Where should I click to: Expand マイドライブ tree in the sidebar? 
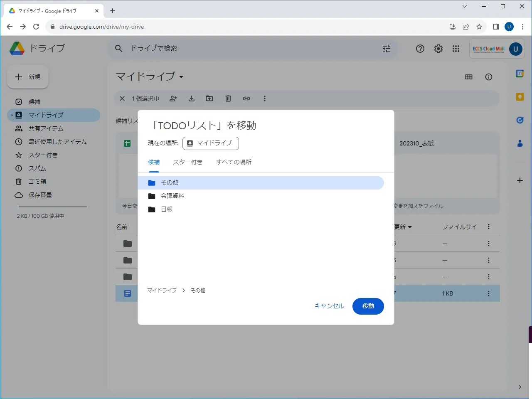click(12, 115)
